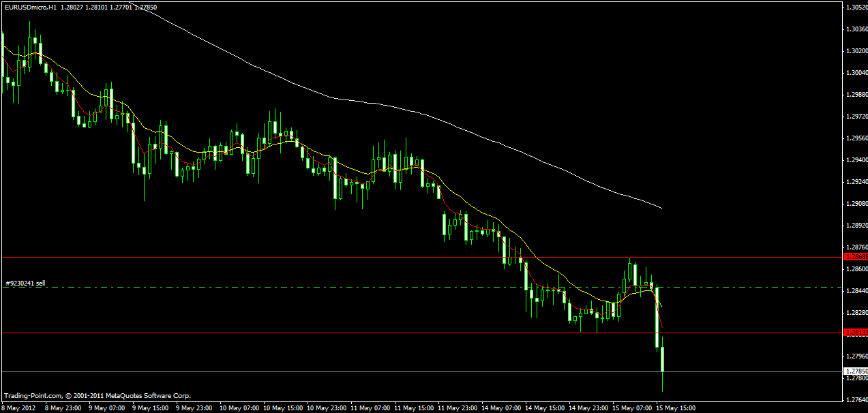Click the horizontal red support line
Screen dimensions: 868x413
point(409,331)
